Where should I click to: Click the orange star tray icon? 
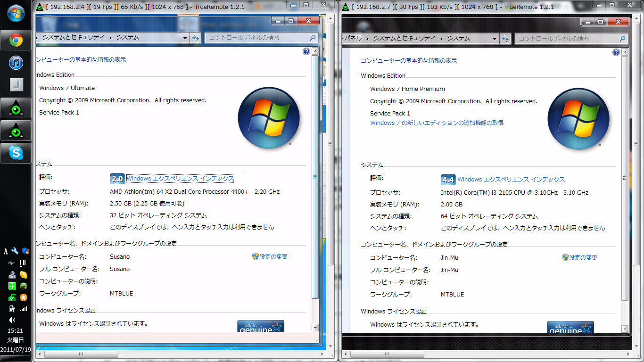pyautogui.click(x=23, y=297)
